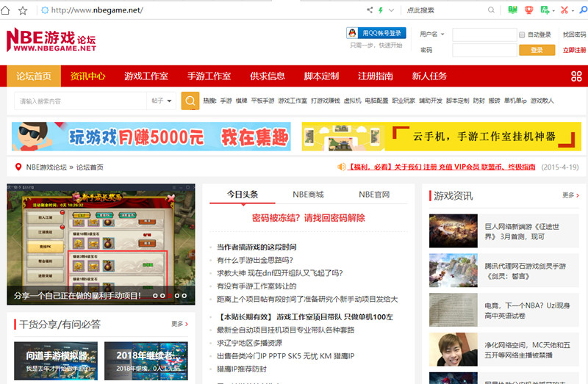Click the password input field

[484, 50]
